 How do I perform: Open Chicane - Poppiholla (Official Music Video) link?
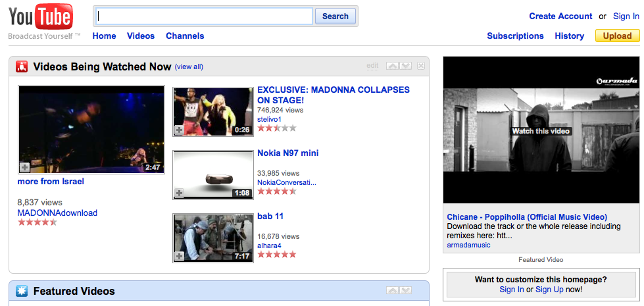coord(527,217)
